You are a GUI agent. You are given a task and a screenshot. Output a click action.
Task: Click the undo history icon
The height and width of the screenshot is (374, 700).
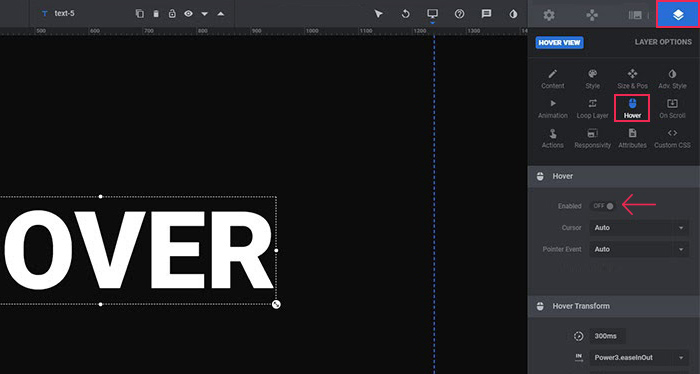(405, 14)
